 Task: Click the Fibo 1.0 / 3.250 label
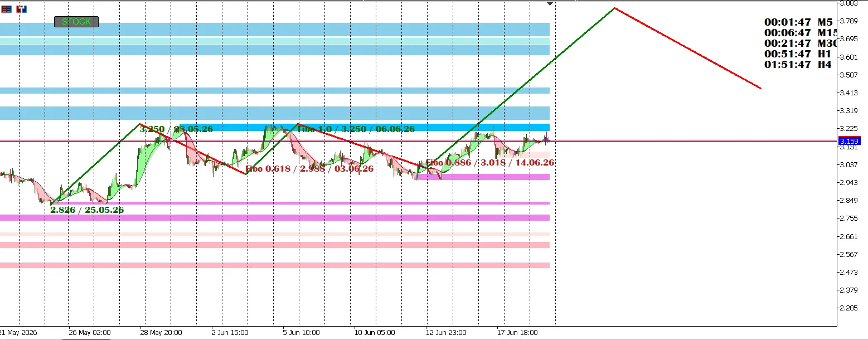pyautogui.click(x=357, y=129)
